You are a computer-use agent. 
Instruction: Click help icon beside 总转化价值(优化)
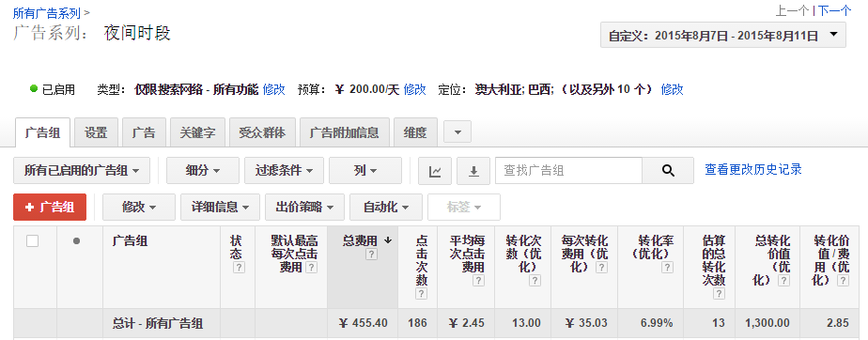pos(783,281)
